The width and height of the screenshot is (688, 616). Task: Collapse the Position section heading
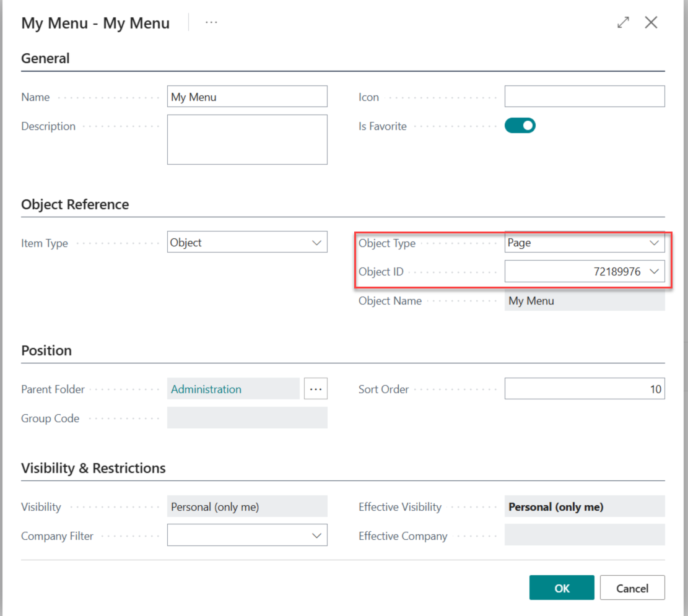46,350
